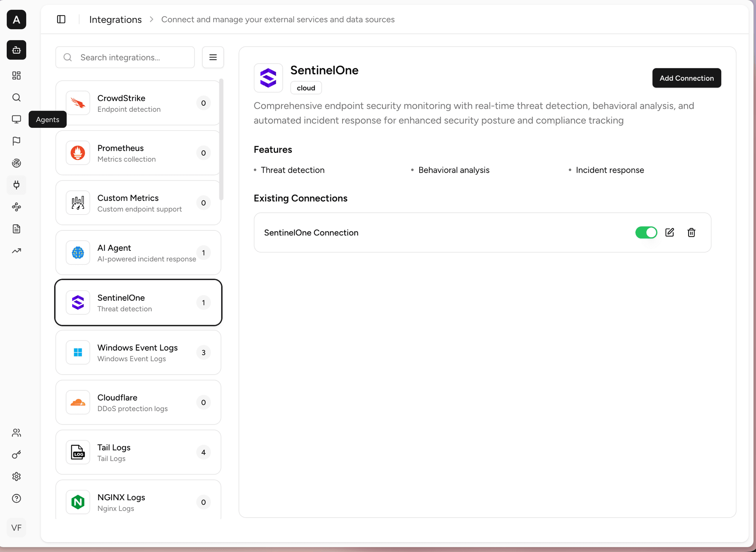Open the users team sidebar icon
This screenshot has height=552, width=756.
pos(16,433)
